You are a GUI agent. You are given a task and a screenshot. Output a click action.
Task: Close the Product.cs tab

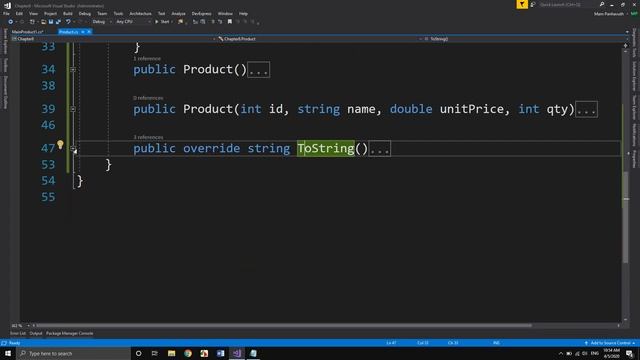(x=89, y=32)
